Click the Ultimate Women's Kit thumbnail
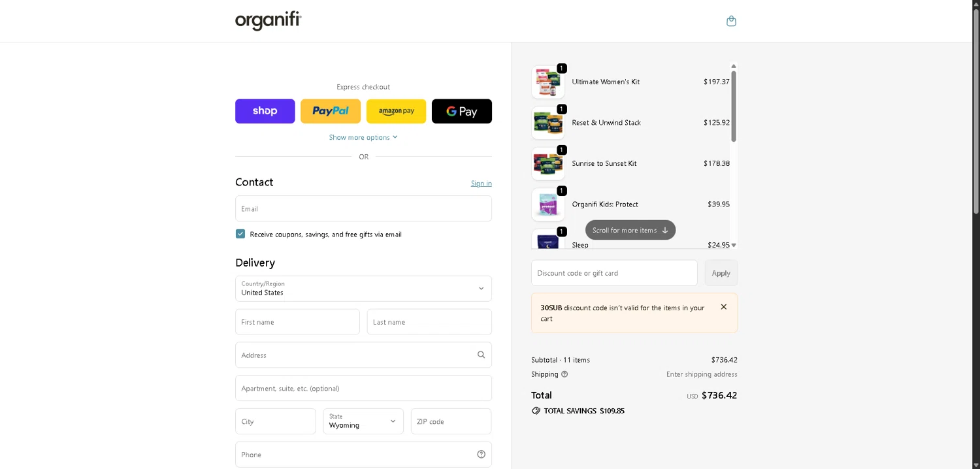The image size is (980, 469). [548, 82]
